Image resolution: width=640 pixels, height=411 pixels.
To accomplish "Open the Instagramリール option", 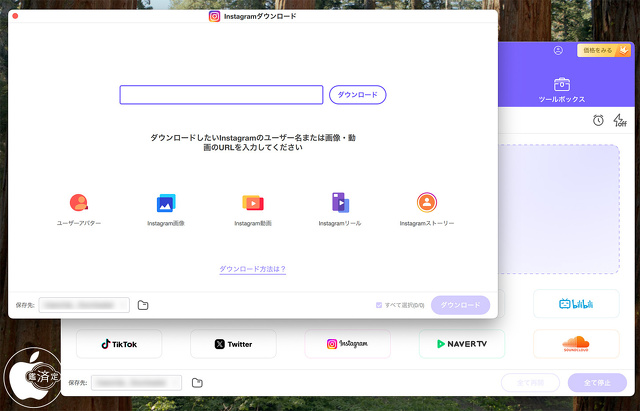I will coord(340,203).
